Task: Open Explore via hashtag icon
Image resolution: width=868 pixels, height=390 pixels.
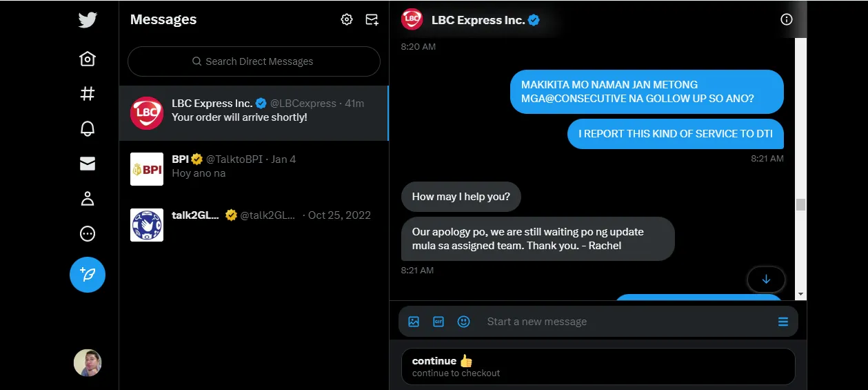Action: 88,94
